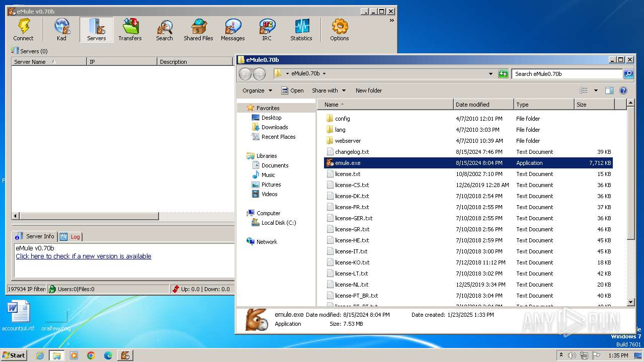Select Local Disk (C:) in navigation pane
The height and width of the screenshot is (362, 644).
coord(279,223)
